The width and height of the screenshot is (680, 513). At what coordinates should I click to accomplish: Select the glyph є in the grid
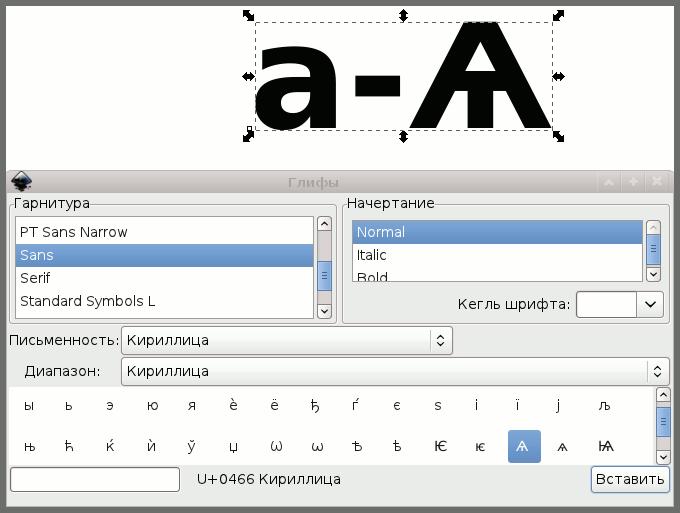397,406
